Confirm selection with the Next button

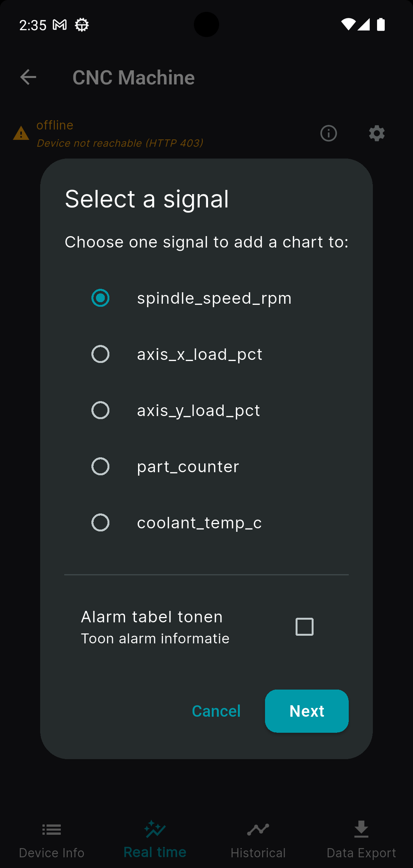tap(307, 711)
